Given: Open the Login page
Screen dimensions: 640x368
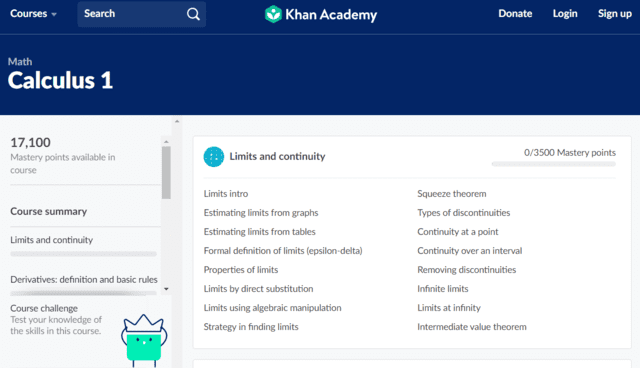Looking at the screenshot, I should click(565, 13).
